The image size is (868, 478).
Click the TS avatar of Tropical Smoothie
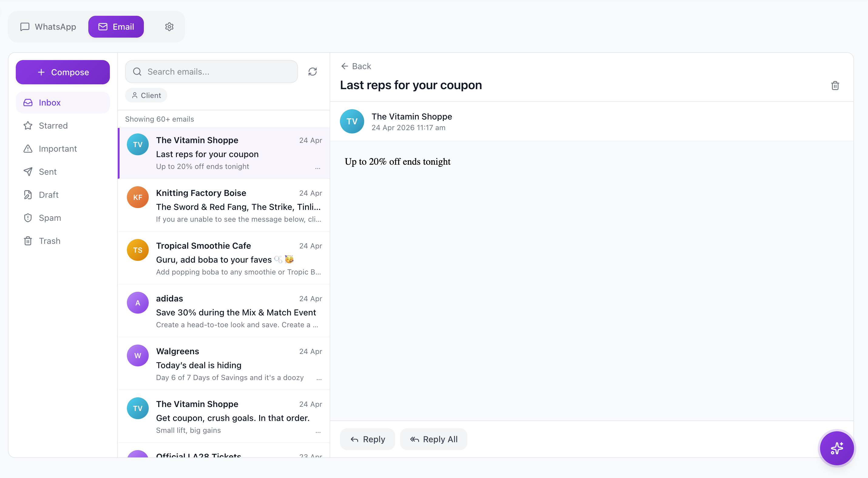click(137, 250)
